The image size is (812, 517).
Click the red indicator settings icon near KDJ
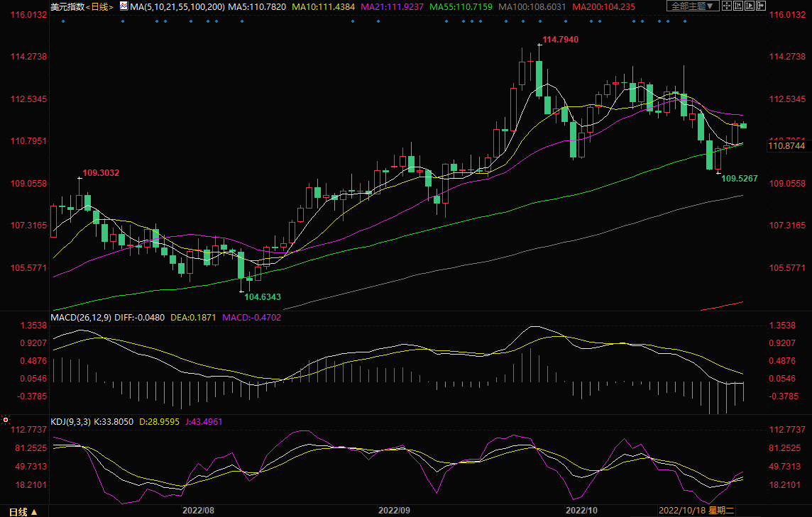click(6, 420)
